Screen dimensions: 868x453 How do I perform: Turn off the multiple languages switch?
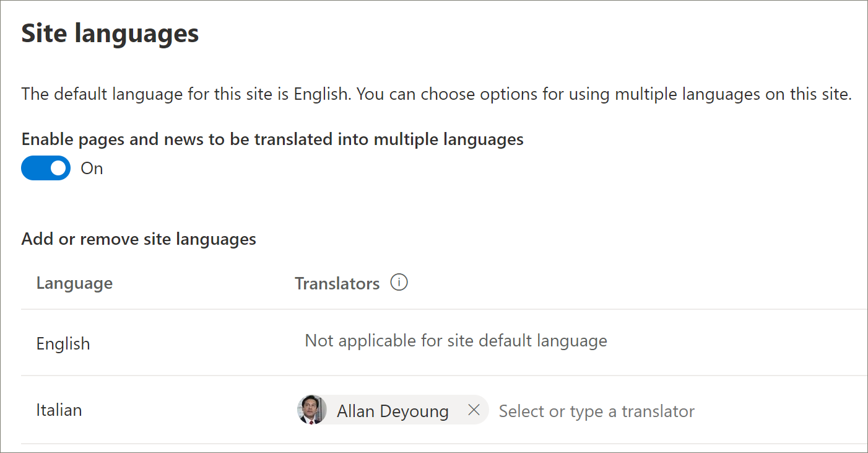[x=46, y=168]
